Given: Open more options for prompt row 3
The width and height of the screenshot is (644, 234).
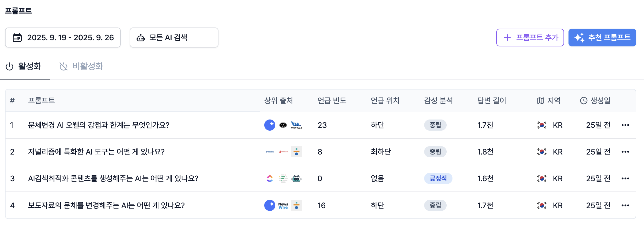Looking at the screenshot, I should pyautogui.click(x=625, y=178).
